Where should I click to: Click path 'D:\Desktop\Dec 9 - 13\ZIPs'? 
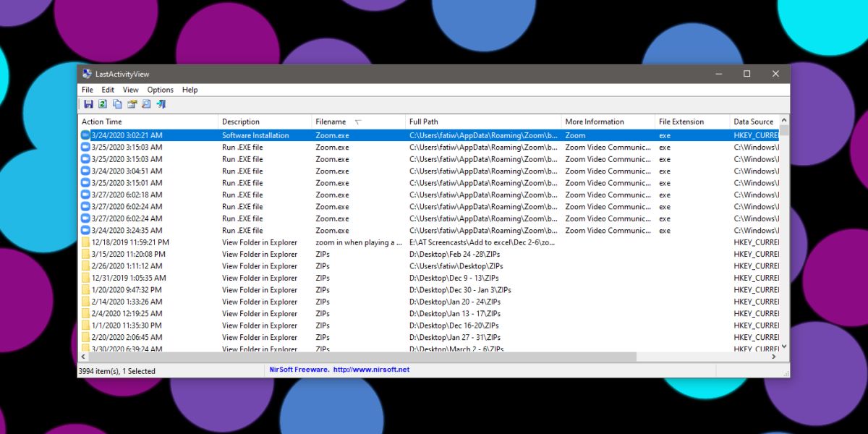(454, 278)
